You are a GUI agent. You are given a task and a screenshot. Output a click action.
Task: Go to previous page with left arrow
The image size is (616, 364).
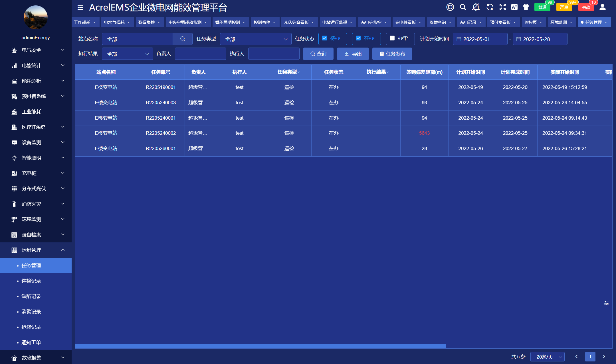576,357
